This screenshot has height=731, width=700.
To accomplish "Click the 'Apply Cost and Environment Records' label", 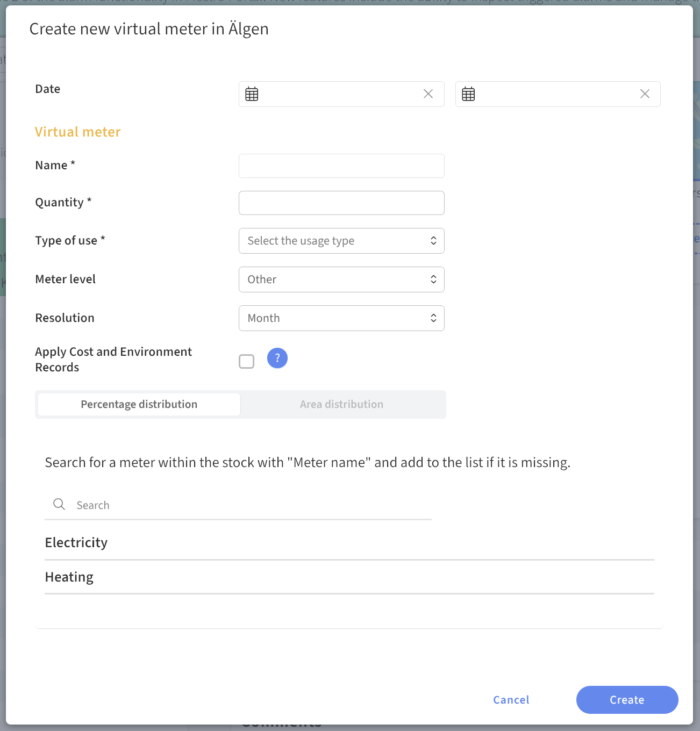I will pyautogui.click(x=113, y=360).
